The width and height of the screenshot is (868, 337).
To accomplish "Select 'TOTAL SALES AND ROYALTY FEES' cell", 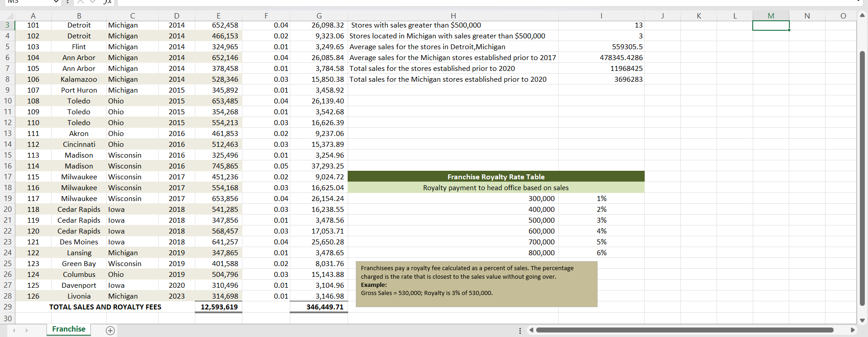I will [x=105, y=307].
